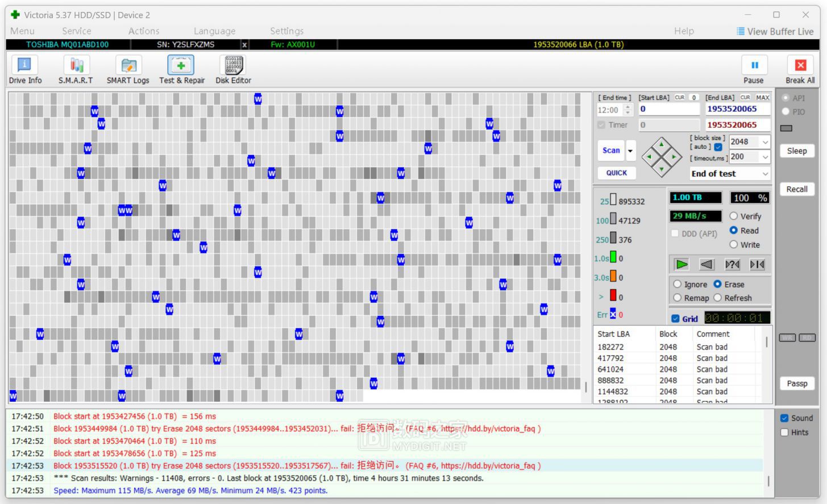Select the Refresh radio option

[x=717, y=298]
